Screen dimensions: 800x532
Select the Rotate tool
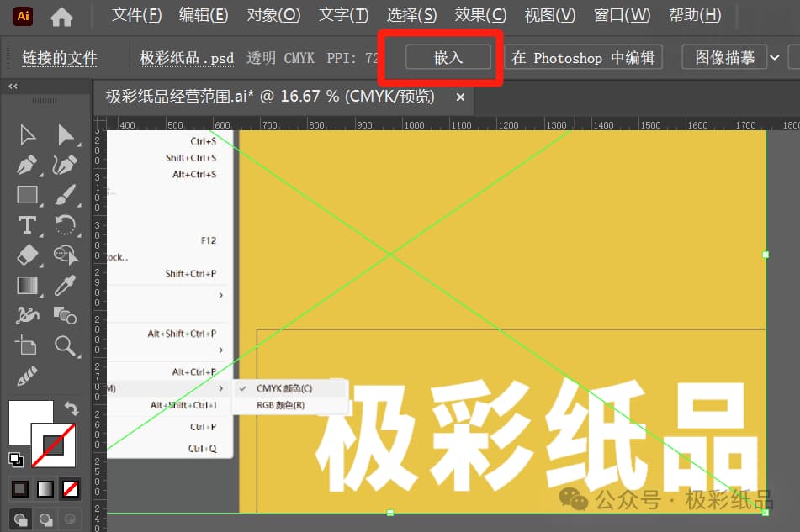(x=66, y=225)
